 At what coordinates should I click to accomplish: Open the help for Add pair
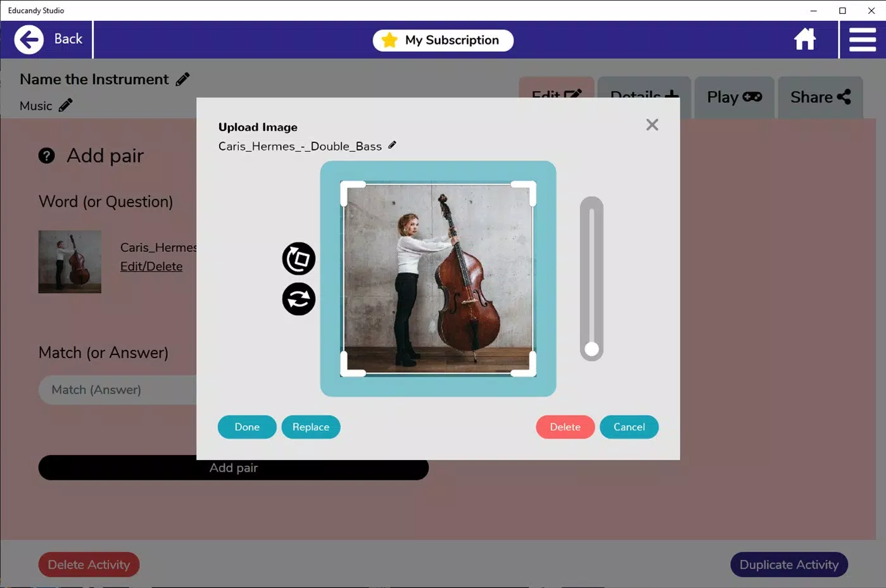(x=46, y=155)
